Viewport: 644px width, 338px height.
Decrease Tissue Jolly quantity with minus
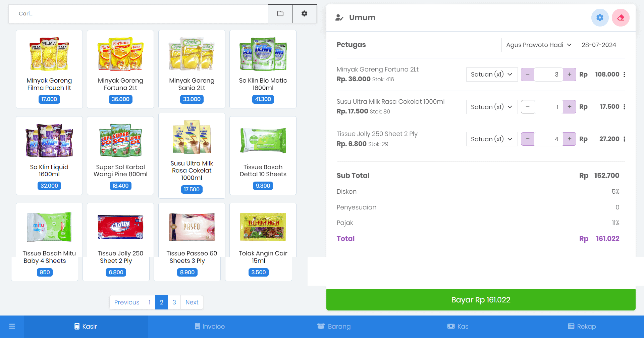click(528, 139)
